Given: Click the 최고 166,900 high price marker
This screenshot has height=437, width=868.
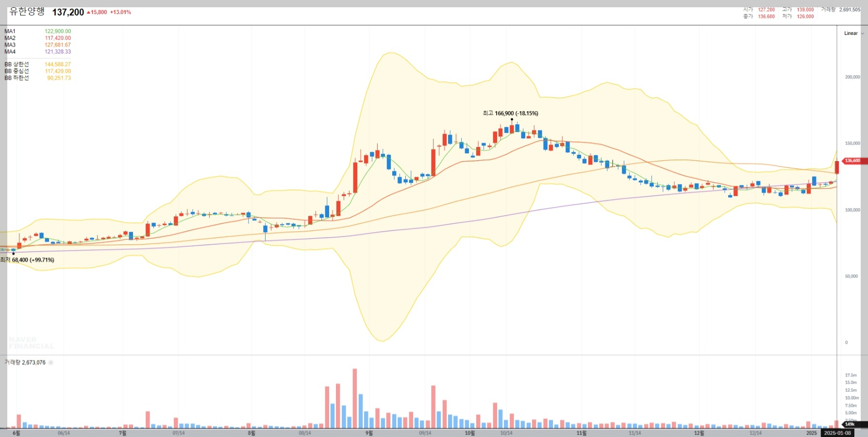Looking at the screenshot, I should pyautogui.click(x=510, y=113).
